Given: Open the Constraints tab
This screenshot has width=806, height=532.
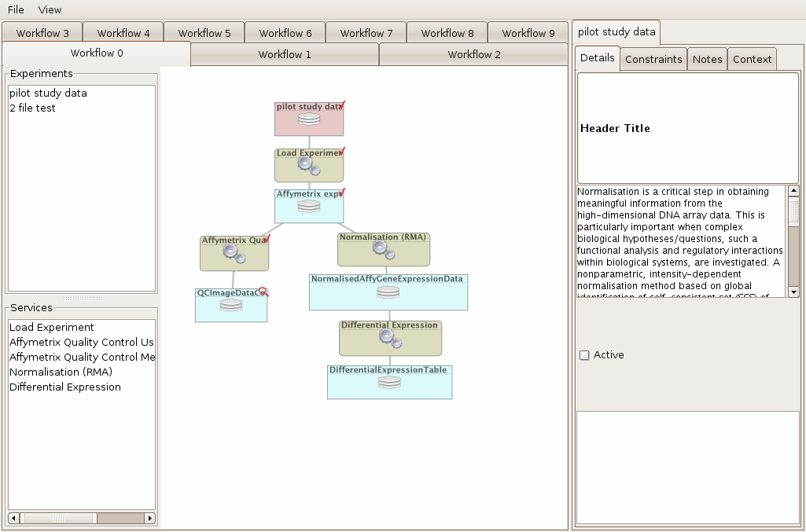Looking at the screenshot, I should [x=653, y=59].
